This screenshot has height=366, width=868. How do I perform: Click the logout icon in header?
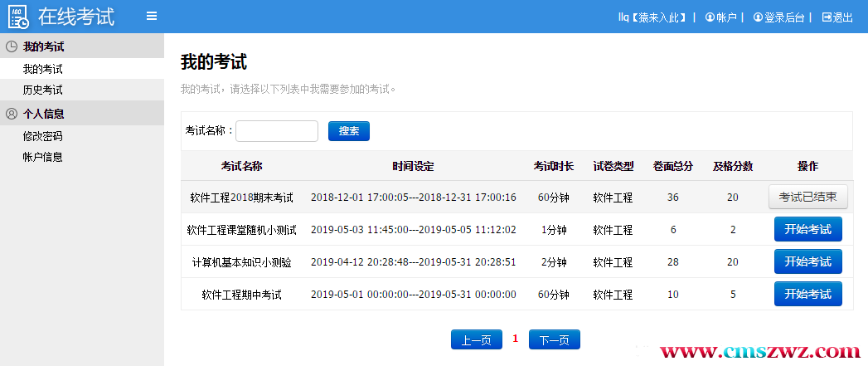[826, 17]
